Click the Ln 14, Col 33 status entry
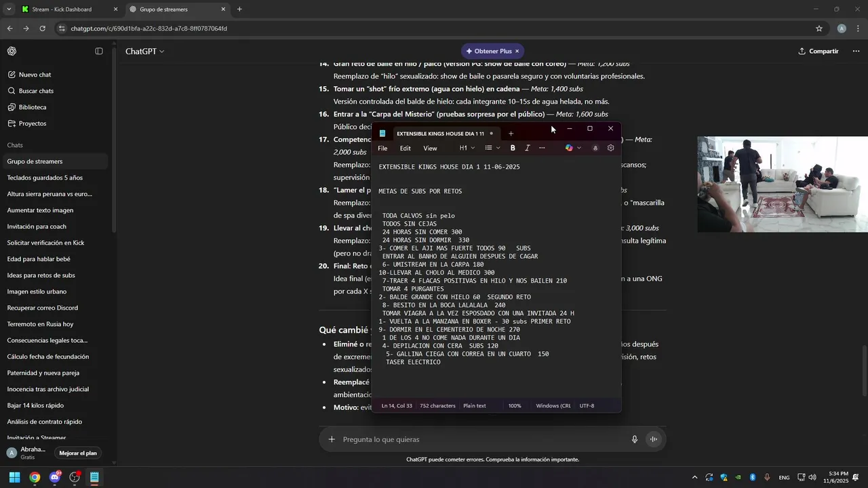868x488 pixels. point(397,405)
